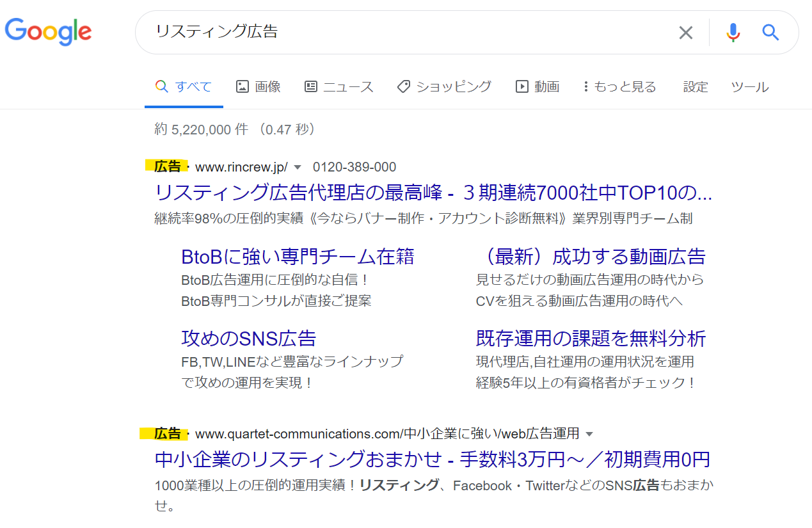Viewport: 812px width, 528px height.
Task: Expand the arrow next to the quartet-communications URL
Action: point(589,434)
